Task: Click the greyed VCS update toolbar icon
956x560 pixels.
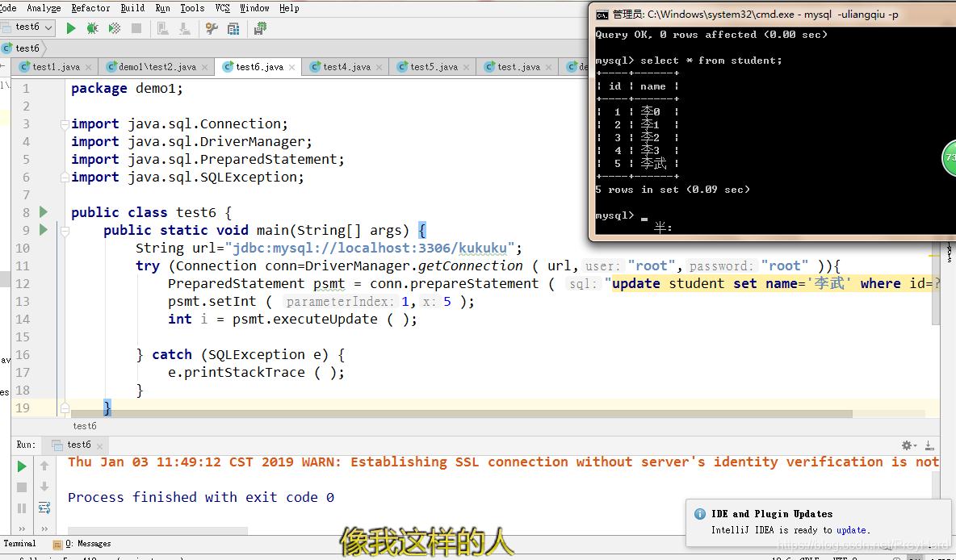Action: tap(163, 28)
